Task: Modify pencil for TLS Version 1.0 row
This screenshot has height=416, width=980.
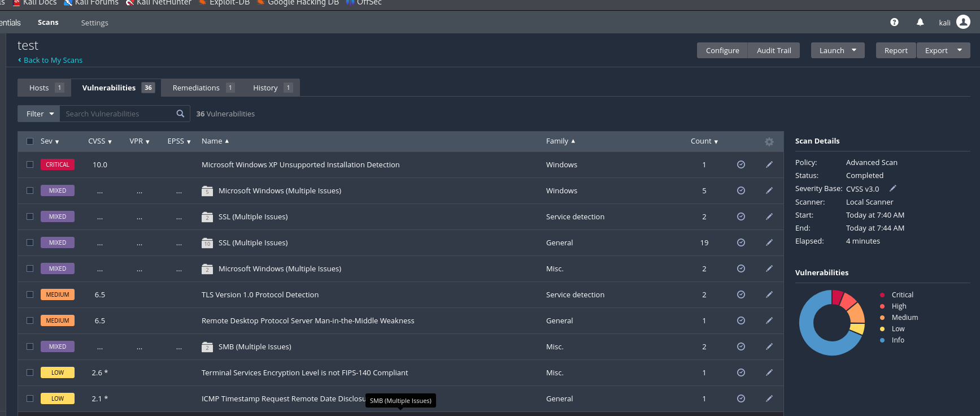Action: point(769,294)
